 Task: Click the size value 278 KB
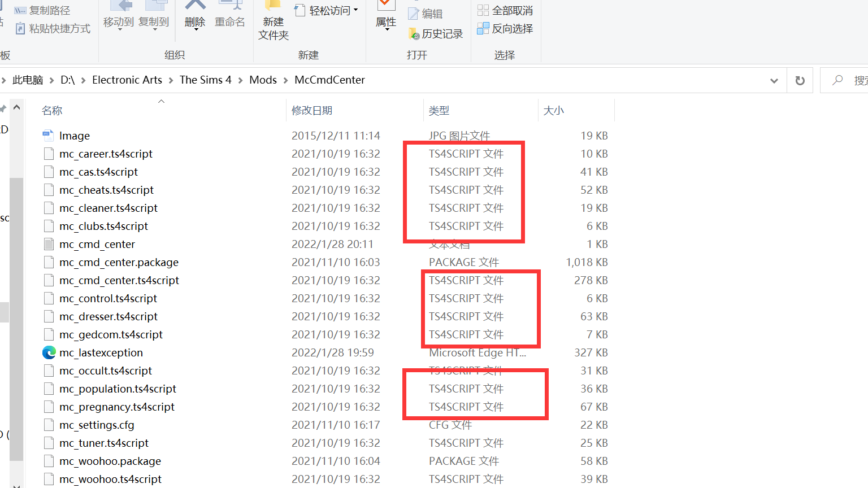(x=591, y=280)
